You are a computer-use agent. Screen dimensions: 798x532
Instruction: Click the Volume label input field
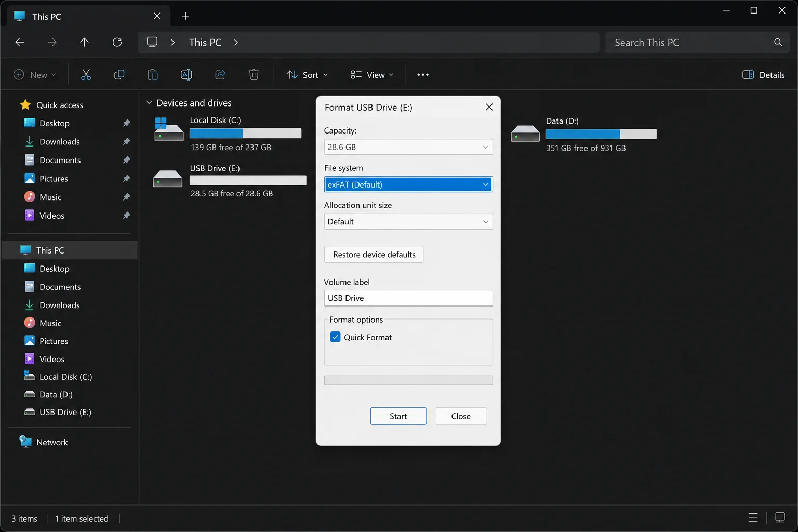[408, 298]
